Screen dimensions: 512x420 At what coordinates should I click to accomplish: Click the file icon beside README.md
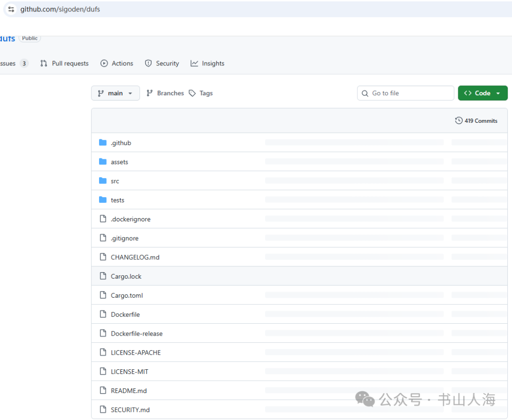pyautogui.click(x=103, y=391)
